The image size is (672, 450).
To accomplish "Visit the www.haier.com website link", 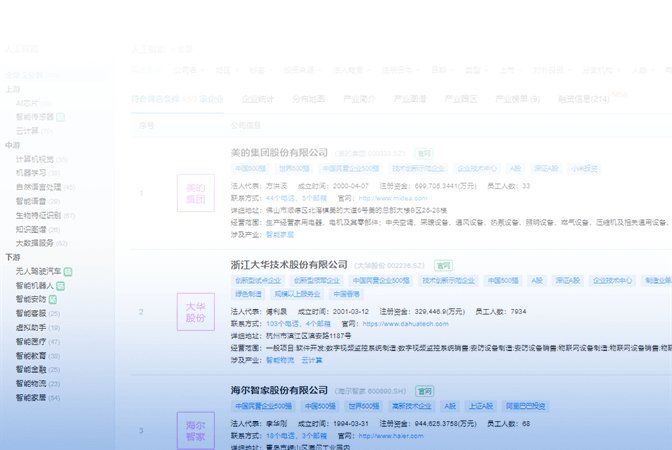I will click(x=391, y=436).
